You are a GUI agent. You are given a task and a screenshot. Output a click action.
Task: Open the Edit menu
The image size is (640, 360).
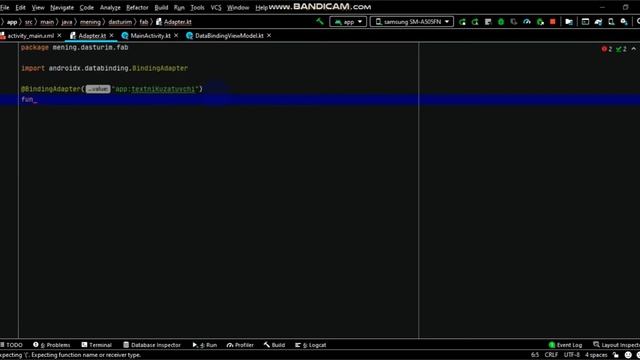pos(20,7)
